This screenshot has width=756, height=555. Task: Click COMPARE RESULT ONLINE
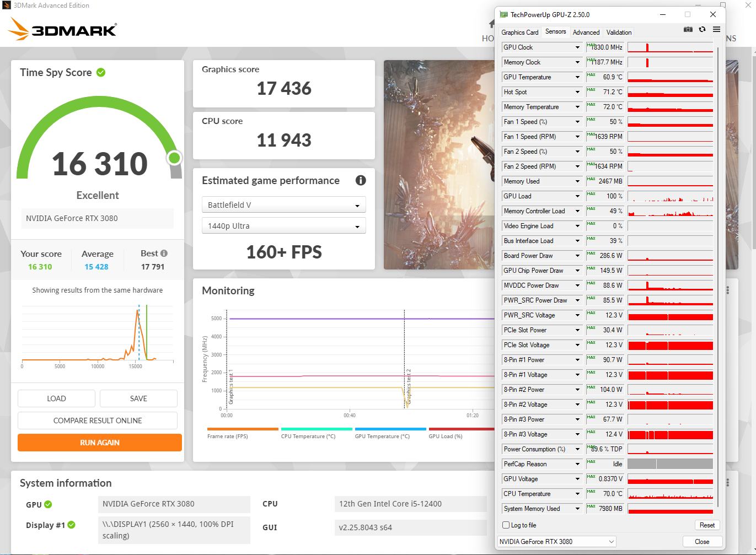pyautogui.click(x=98, y=421)
